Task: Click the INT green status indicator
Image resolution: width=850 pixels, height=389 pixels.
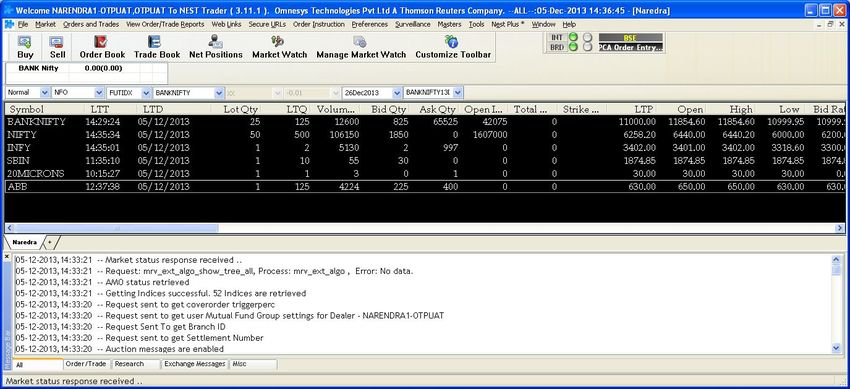Action: [x=573, y=37]
